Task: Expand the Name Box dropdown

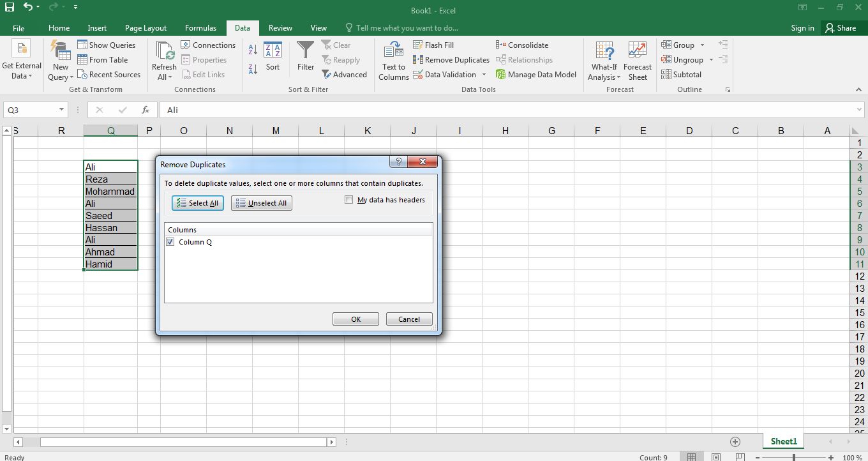Action: 61,110
